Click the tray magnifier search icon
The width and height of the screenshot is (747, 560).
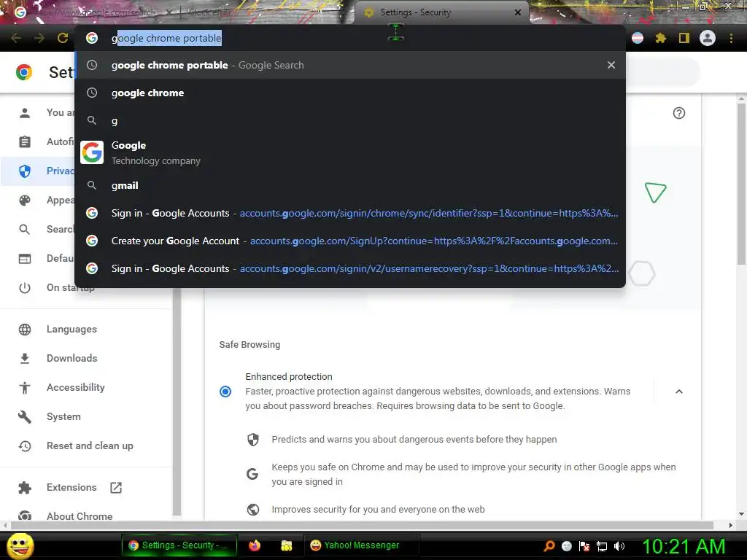click(x=549, y=545)
